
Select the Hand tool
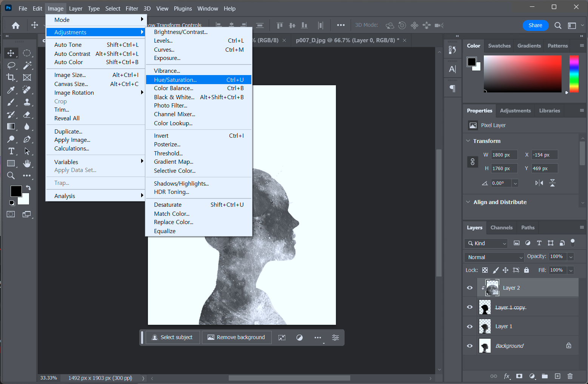tap(27, 163)
